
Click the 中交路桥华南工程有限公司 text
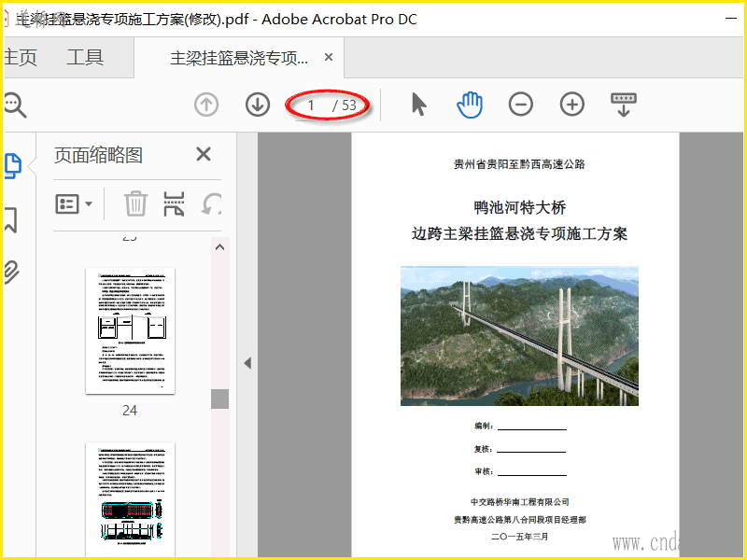(x=520, y=502)
